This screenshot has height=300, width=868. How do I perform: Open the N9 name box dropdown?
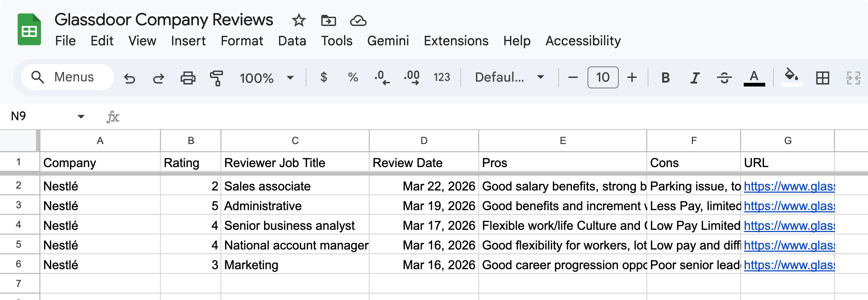[x=81, y=117]
